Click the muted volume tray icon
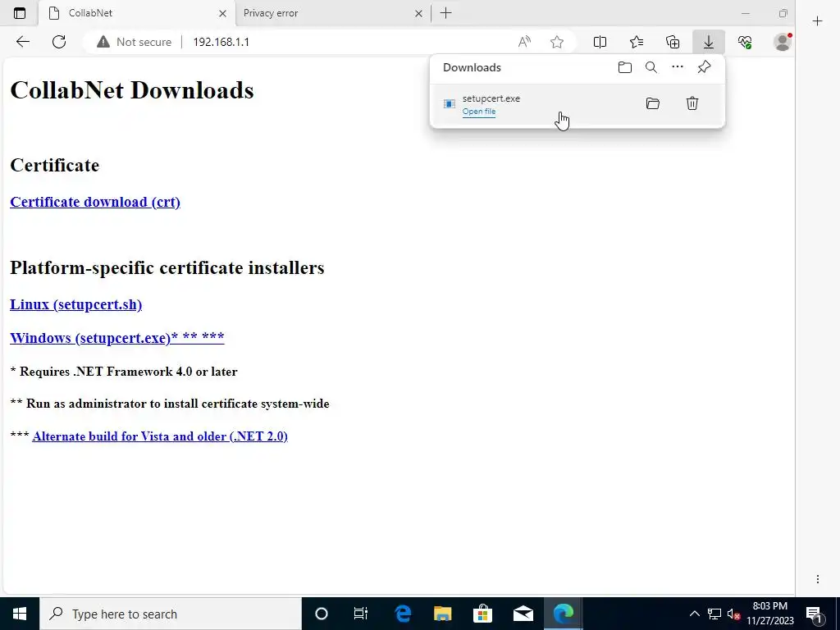Screen dimensions: 840x630 pyautogui.click(x=734, y=614)
